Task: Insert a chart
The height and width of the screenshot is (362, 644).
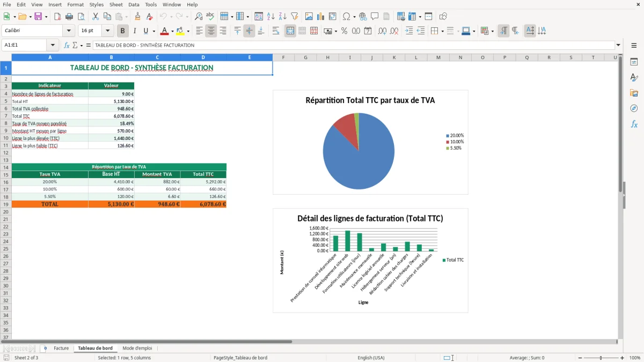Action: [x=321, y=17]
